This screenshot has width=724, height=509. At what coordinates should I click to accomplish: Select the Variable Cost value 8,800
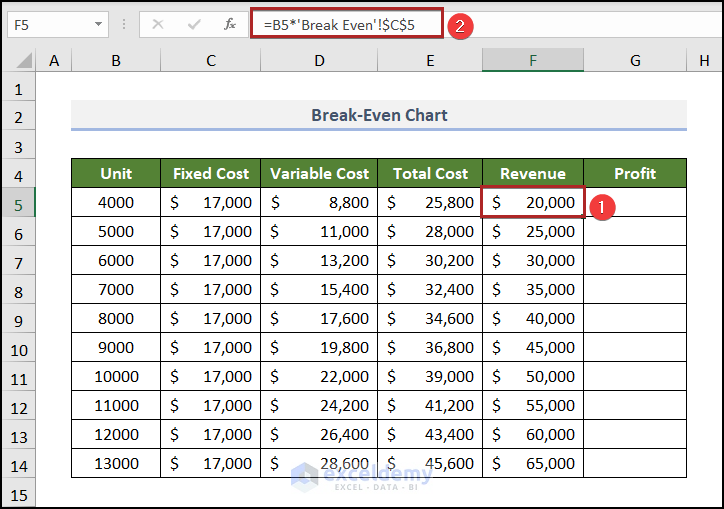(x=319, y=203)
